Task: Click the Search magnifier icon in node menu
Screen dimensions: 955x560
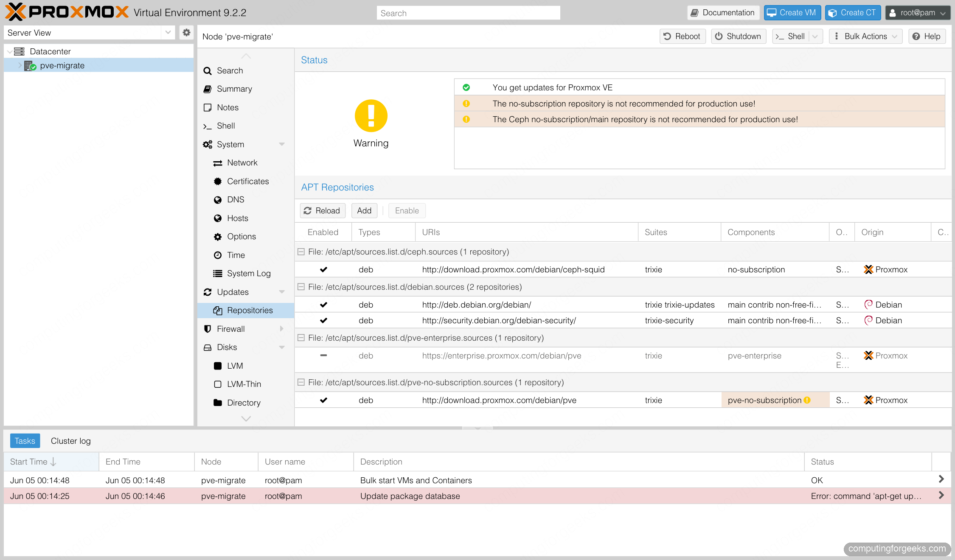Action: [208, 71]
